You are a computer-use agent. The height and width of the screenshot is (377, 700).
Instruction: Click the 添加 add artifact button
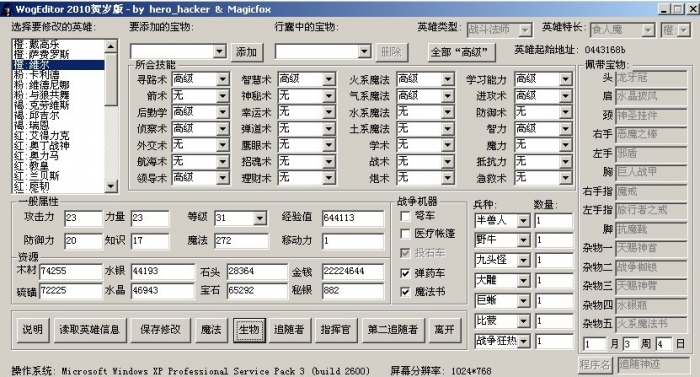pos(247,52)
